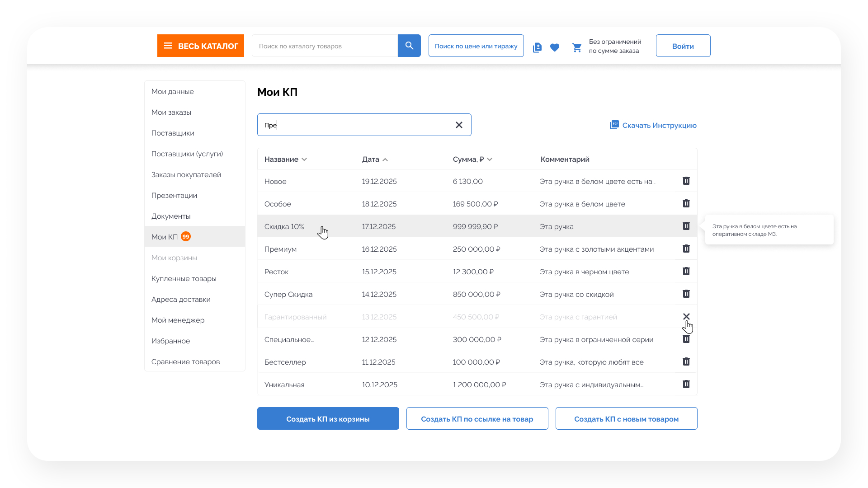Open Адреса доставки in sidebar
This screenshot has height=488, width=868.
(195, 299)
